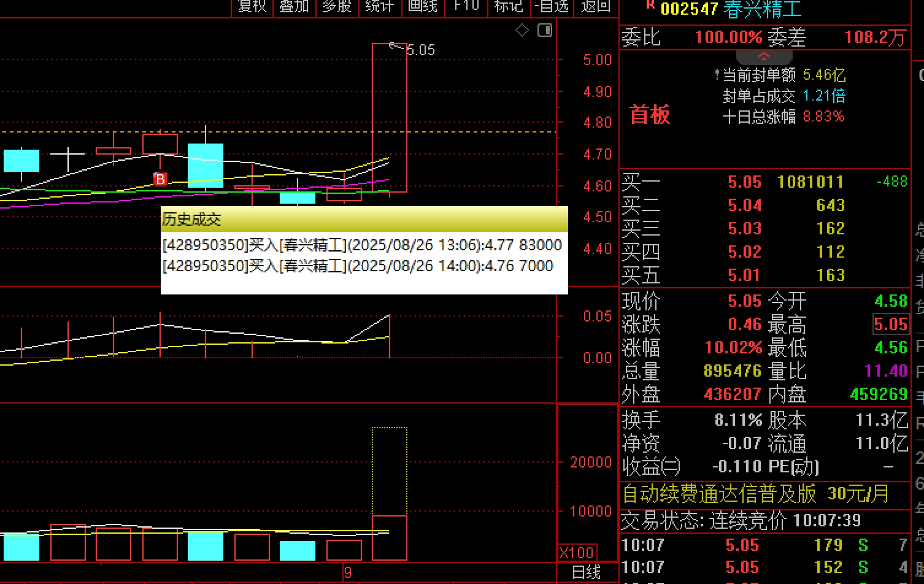924x584 pixels.
Task: Open the F10 company info
Action: click(466, 6)
